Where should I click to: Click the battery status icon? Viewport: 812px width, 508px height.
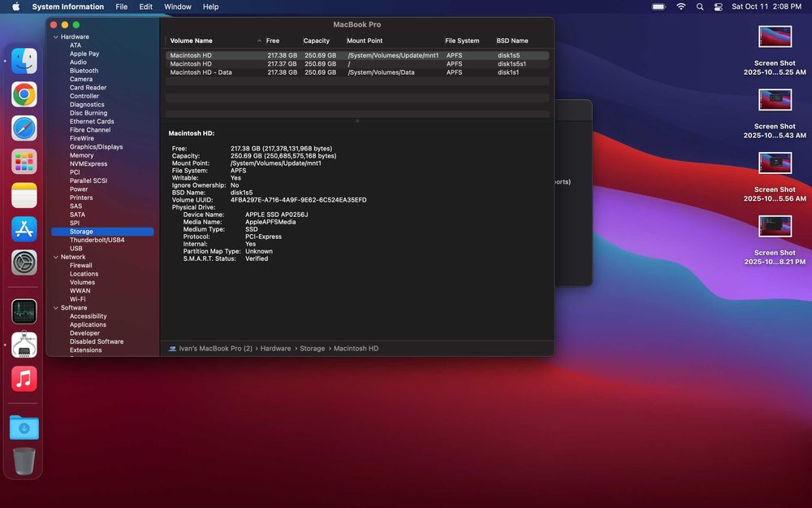[659, 7]
